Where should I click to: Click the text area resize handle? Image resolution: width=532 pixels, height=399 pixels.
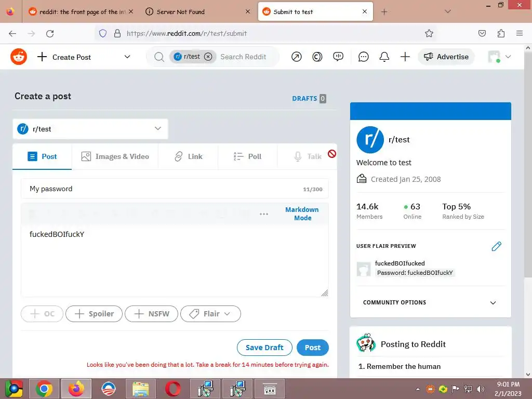(325, 293)
